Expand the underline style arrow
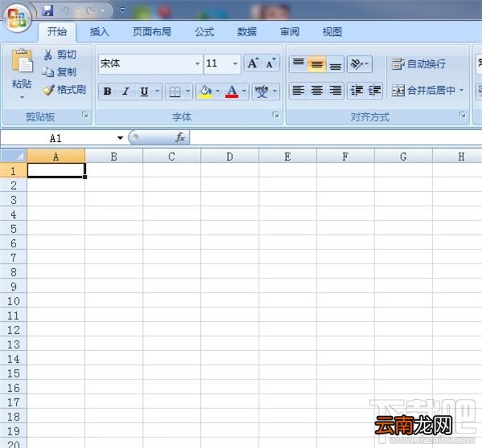Viewport: 482px width, 448px height. [x=157, y=91]
